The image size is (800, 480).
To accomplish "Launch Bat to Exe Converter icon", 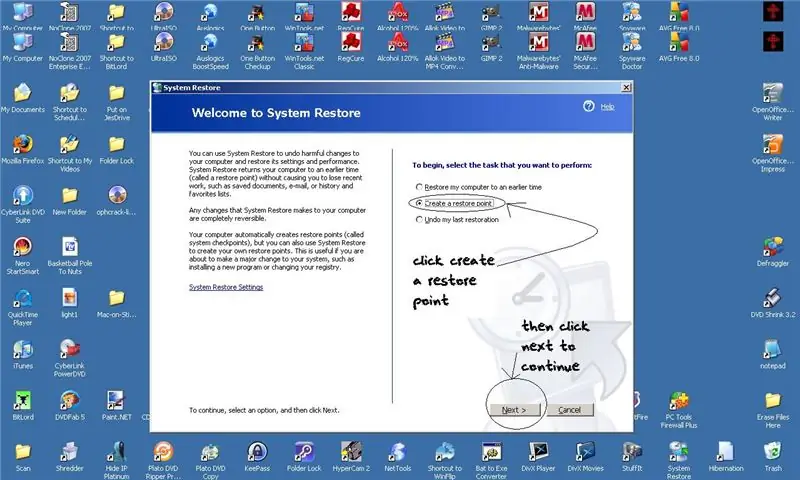I will (491, 452).
